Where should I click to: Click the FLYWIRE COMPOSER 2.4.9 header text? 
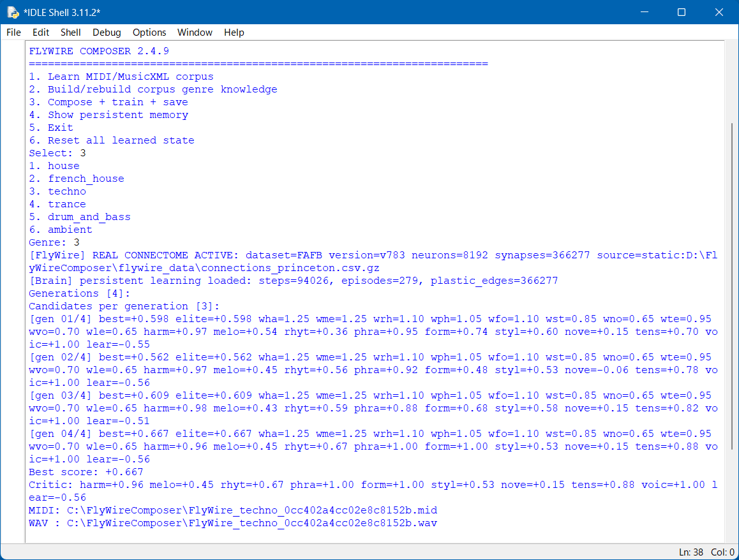99,51
